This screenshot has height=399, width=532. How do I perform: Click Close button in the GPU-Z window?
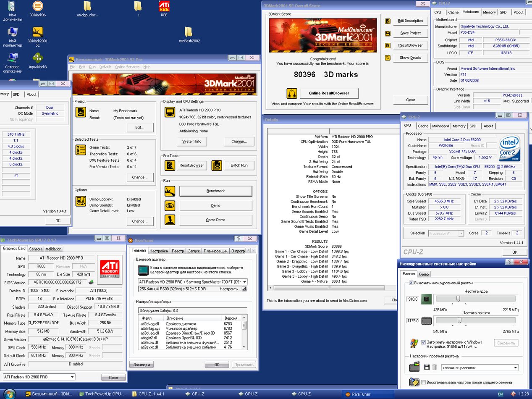113,378
